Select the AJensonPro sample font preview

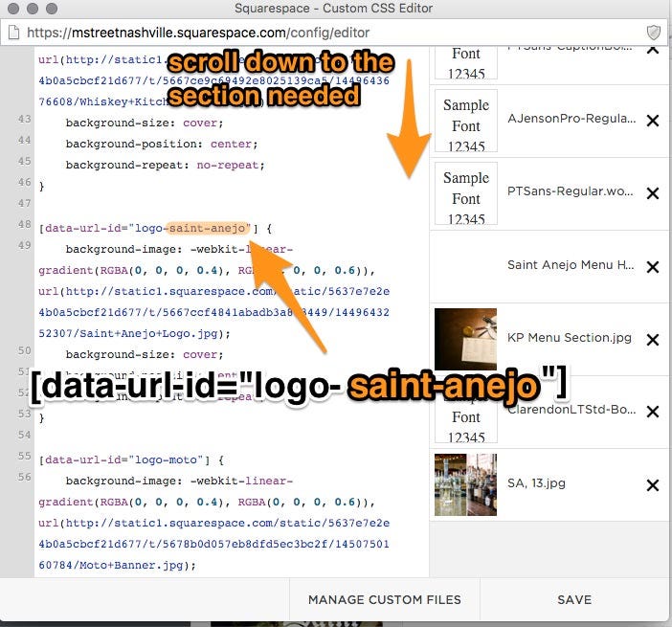(x=466, y=121)
